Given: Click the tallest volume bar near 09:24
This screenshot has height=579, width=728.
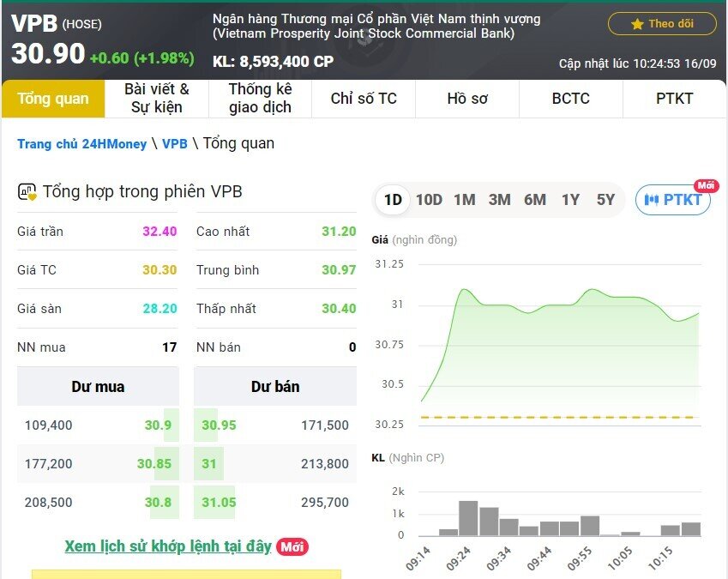Looking at the screenshot, I should [468, 518].
